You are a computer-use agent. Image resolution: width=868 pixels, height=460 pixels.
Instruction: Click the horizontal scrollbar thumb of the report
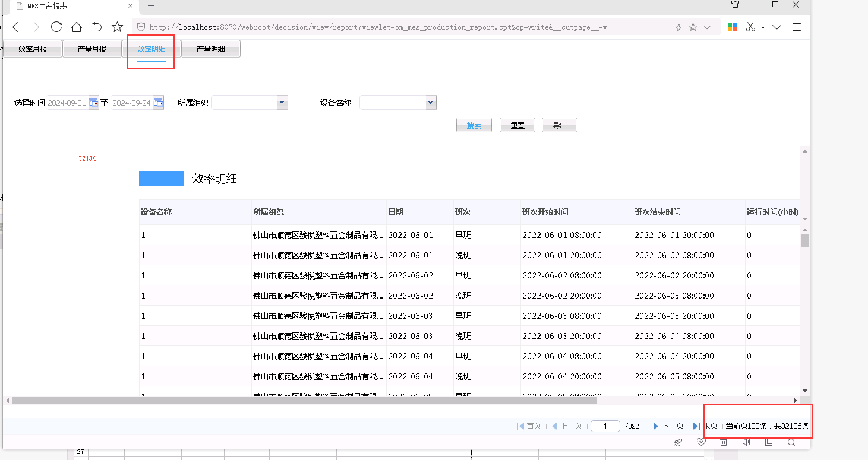coord(304,401)
